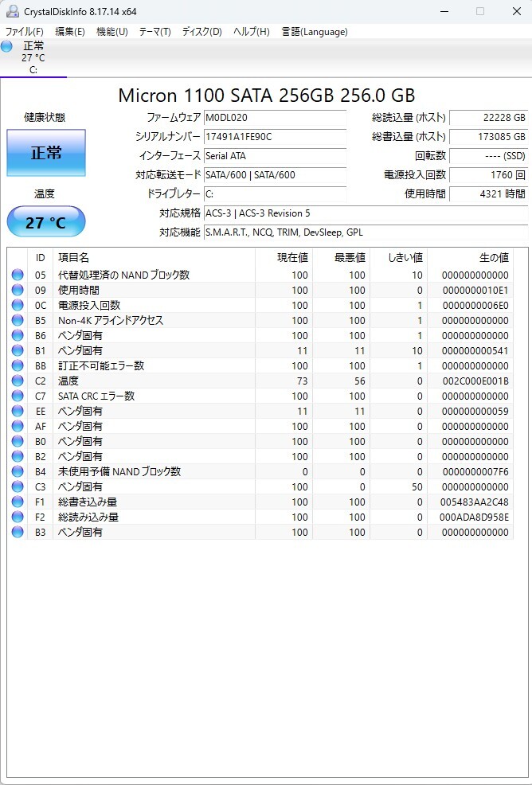Image resolution: width=532 pixels, height=785 pixels.
Task: Click status orb in ID 0C 電源投入回数 row
Action: click(18, 305)
